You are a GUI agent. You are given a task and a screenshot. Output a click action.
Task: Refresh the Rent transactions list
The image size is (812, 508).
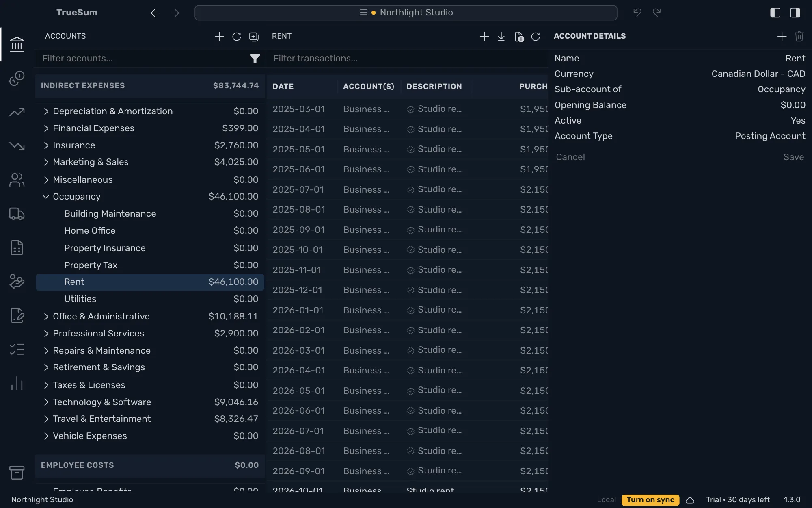point(536,37)
